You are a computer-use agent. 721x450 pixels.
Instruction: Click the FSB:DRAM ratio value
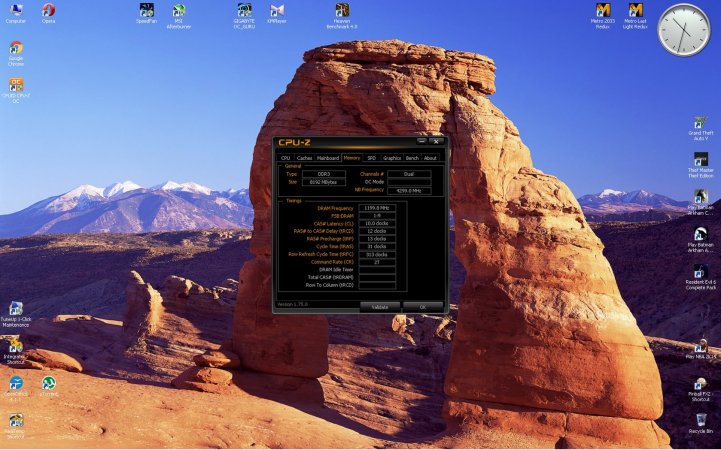tap(377, 216)
